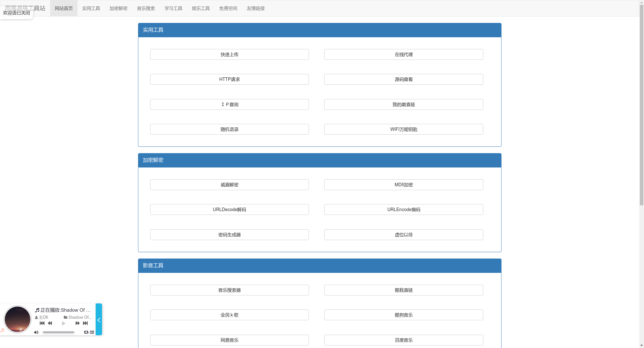
Task: Open the MD5加密 tool
Action: click(404, 185)
